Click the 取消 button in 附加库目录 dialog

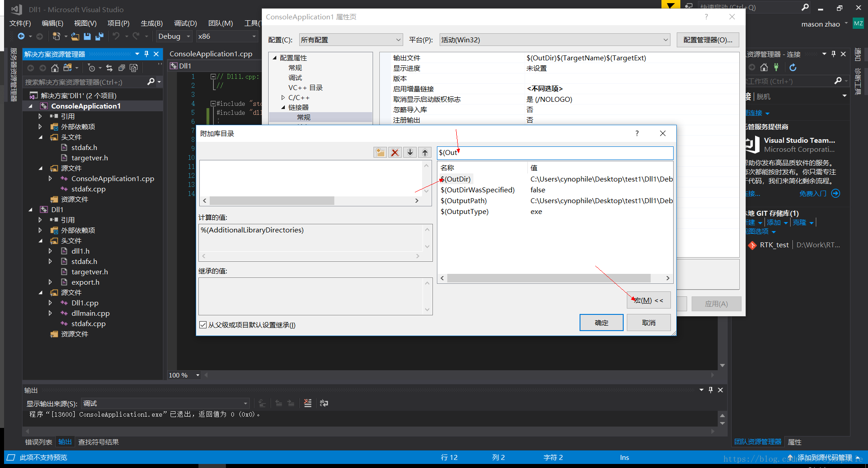point(649,323)
